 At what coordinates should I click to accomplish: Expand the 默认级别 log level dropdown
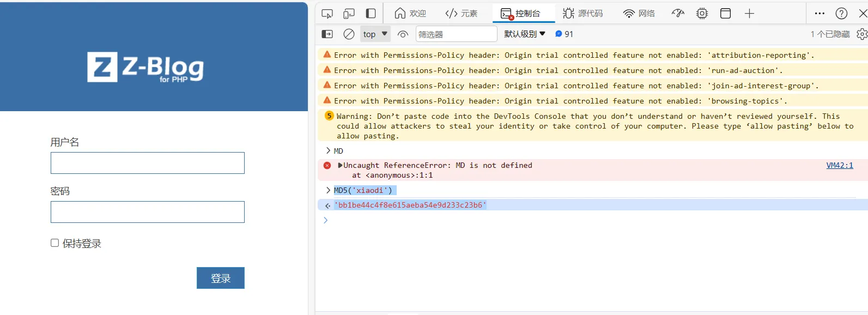[x=524, y=34]
